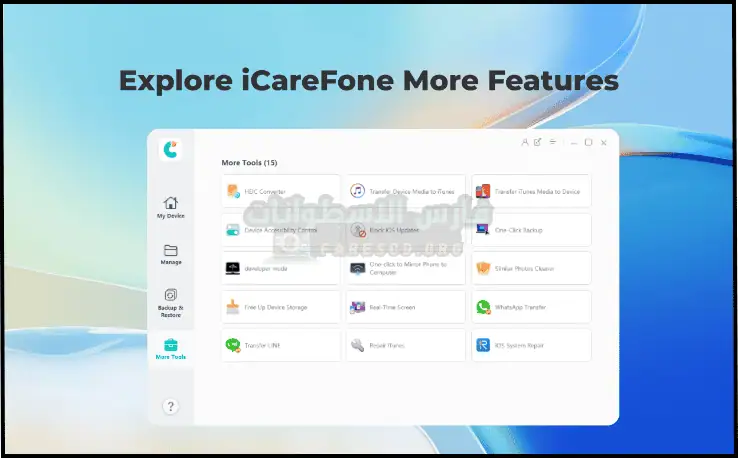
Task: Open the HEIC Converter tool
Action: click(x=281, y=190)
